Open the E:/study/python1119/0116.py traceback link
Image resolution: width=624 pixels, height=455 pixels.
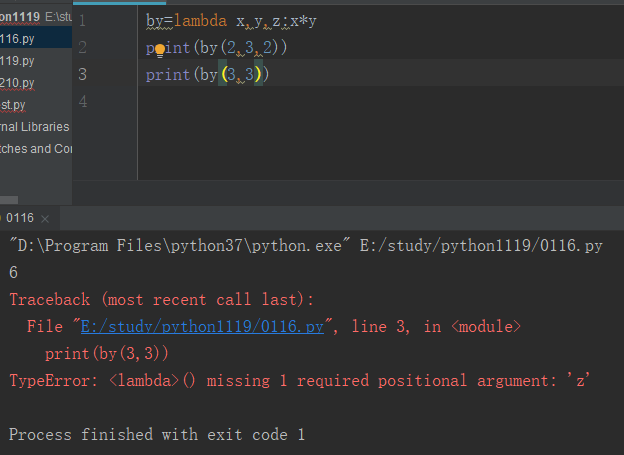click(202, 327)
